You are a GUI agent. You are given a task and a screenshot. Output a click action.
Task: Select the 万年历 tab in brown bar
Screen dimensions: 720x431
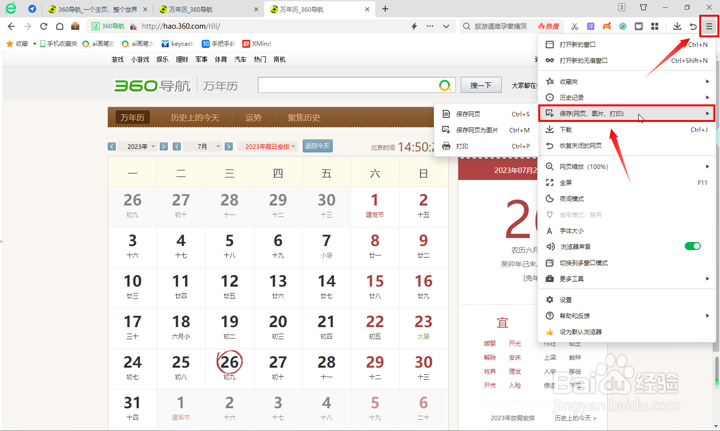(132, 118)
